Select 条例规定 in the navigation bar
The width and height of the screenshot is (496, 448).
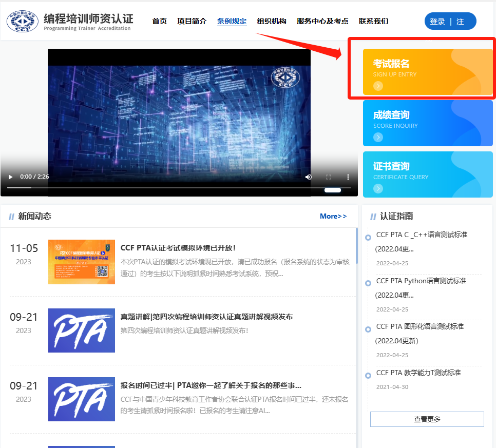click(232, 21)
